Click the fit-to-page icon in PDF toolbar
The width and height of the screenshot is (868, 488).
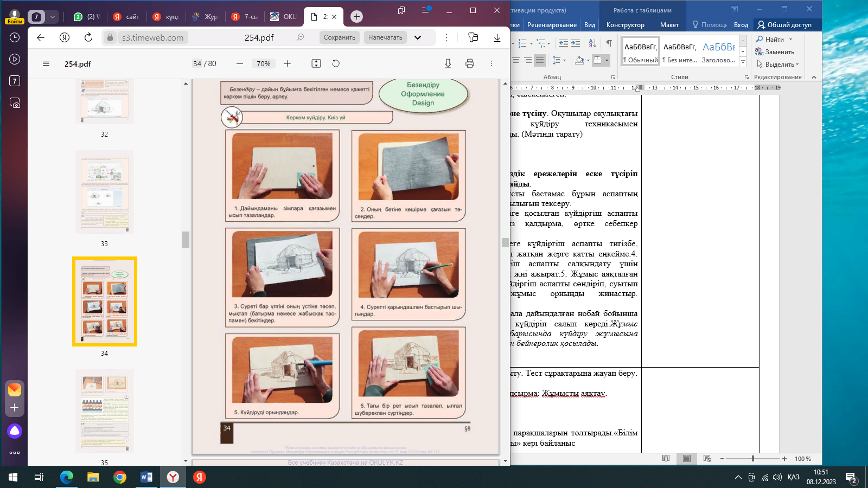point(316,64)
